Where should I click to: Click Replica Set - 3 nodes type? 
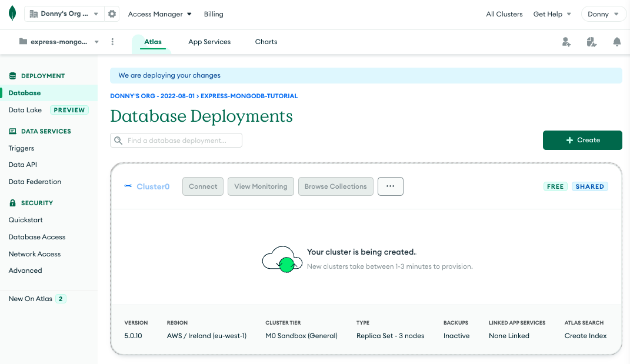(390, 336)
